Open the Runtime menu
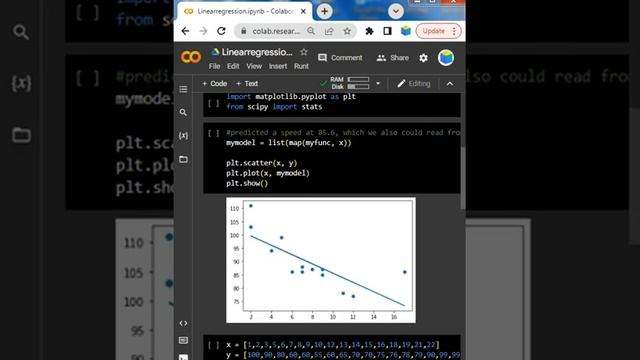This screenshot has width=640, height=360. tap(301, 66)
